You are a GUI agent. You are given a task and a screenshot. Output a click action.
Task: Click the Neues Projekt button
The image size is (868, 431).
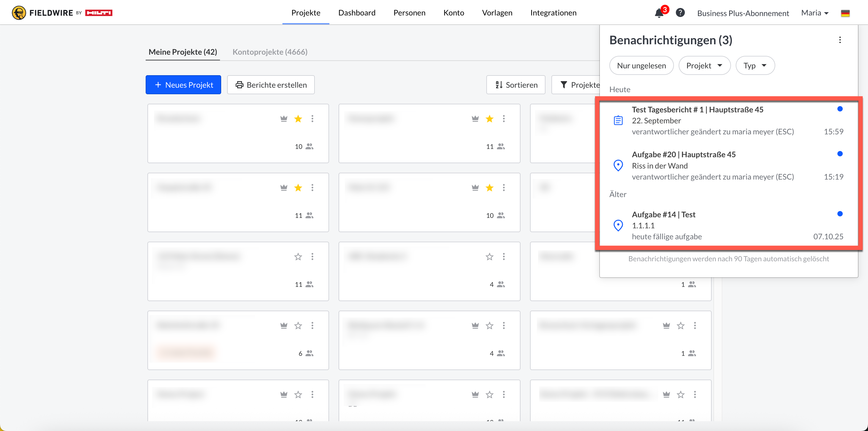(x=183, y=85)
